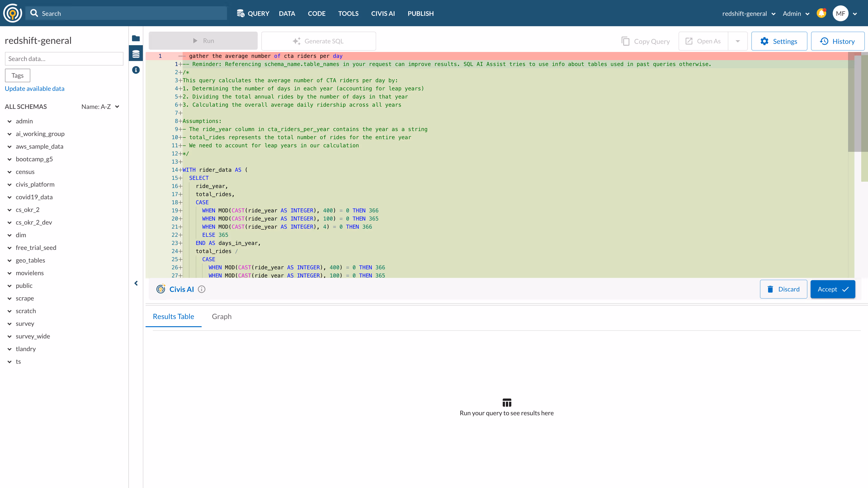Screen dimensions: 868x488
Task: Switch to the Results Table tab
Action: point(173,316)
